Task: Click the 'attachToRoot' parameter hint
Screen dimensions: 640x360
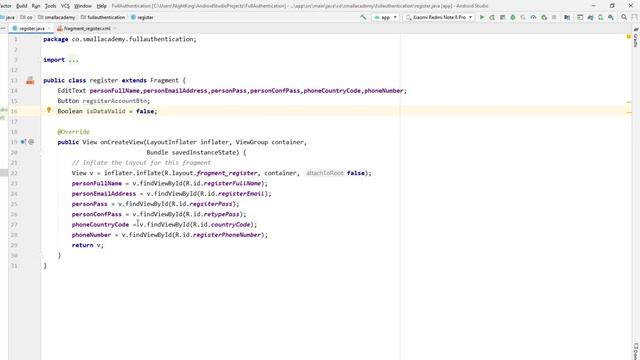Action: (324, 173)
